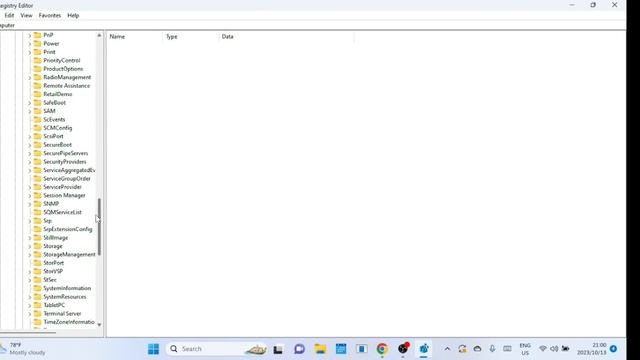Image resolution: width=640 pixels, height=360 pixels.
Task: Open the View menu
Action: [27, 16]
